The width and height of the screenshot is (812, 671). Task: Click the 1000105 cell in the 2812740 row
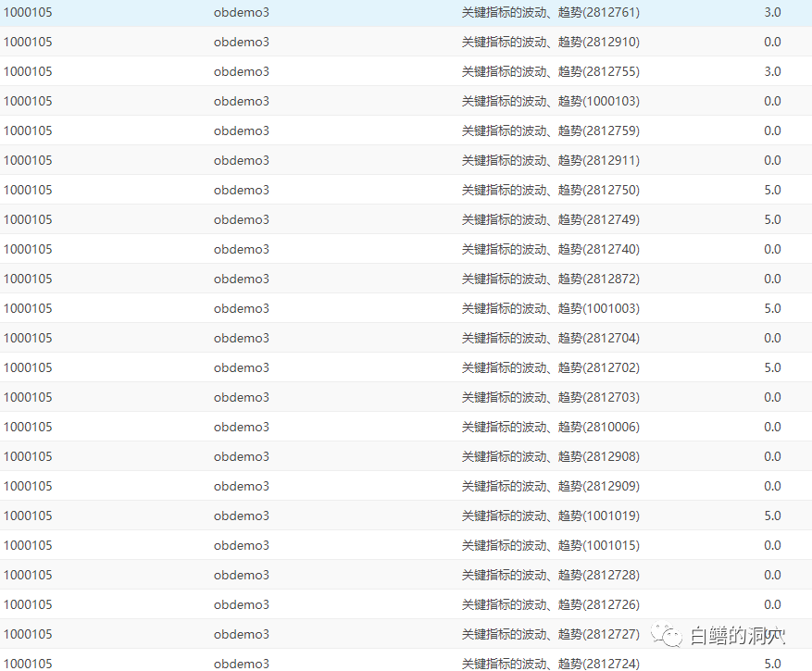point(28,249)
